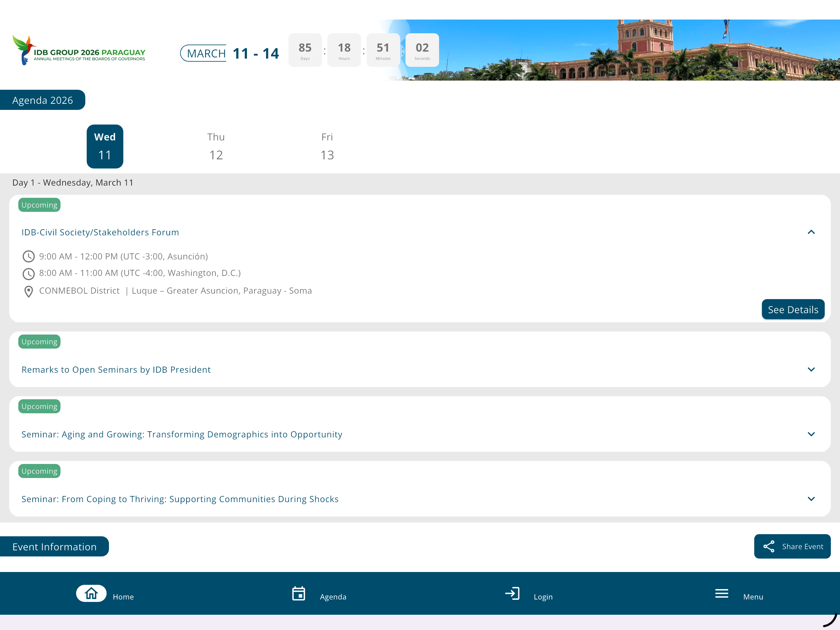840x630 pixels.
Task: Click the Menu label in bottom bar
Action: 753,597
